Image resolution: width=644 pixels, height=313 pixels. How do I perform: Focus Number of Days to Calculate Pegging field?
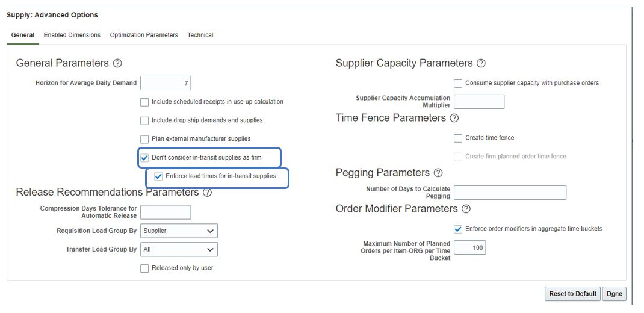(x=510, y=193)
